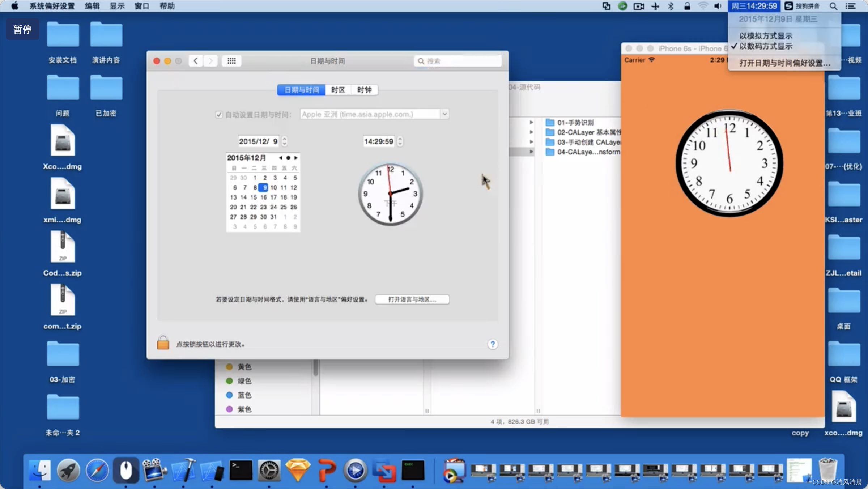Click the lock menu bar icon
Image resolution: width=868 pixels, height=489 pixels.
click(687, 6)
